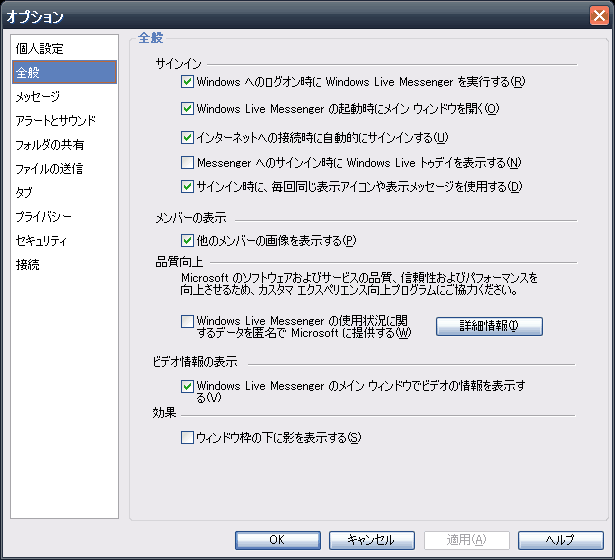Confirm settings with the OK button
The height and width of the screenshot is (560, 615).
[278, 540]
